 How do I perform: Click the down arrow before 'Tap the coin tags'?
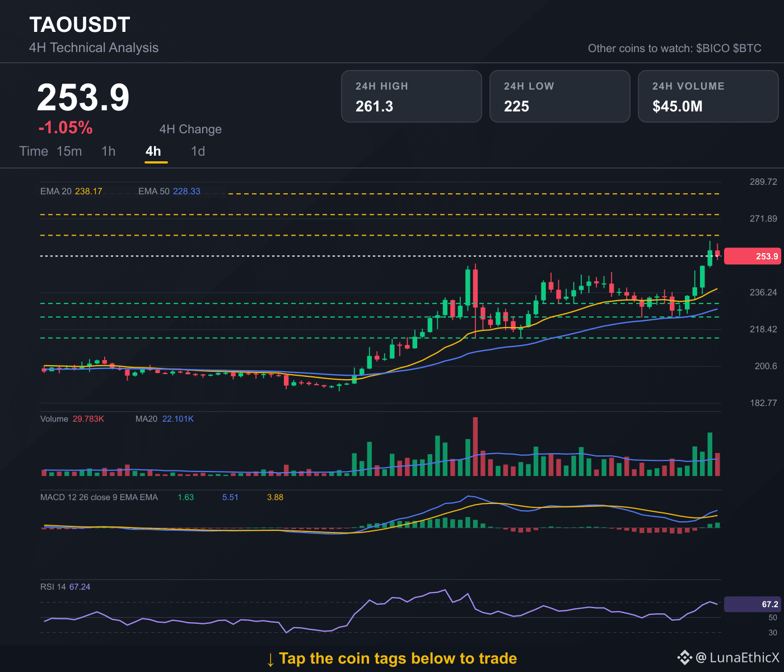click(x=270, y=659)
